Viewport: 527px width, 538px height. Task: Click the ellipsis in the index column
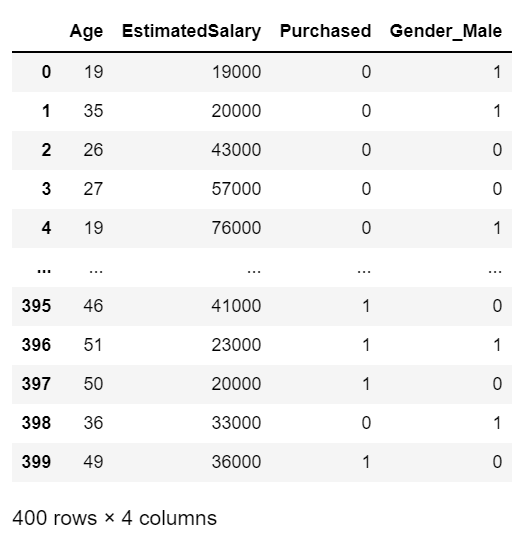point(44,271)
